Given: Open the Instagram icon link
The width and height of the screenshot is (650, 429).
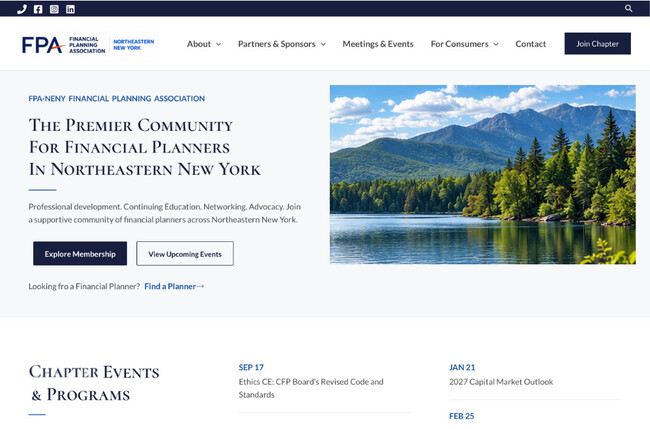Looking at the screenshot, I should pyautogui.click(x=54, y=9).
